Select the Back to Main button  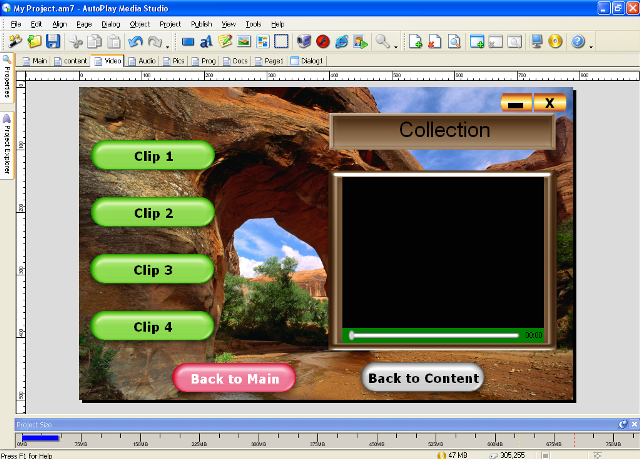pos(234,378)
